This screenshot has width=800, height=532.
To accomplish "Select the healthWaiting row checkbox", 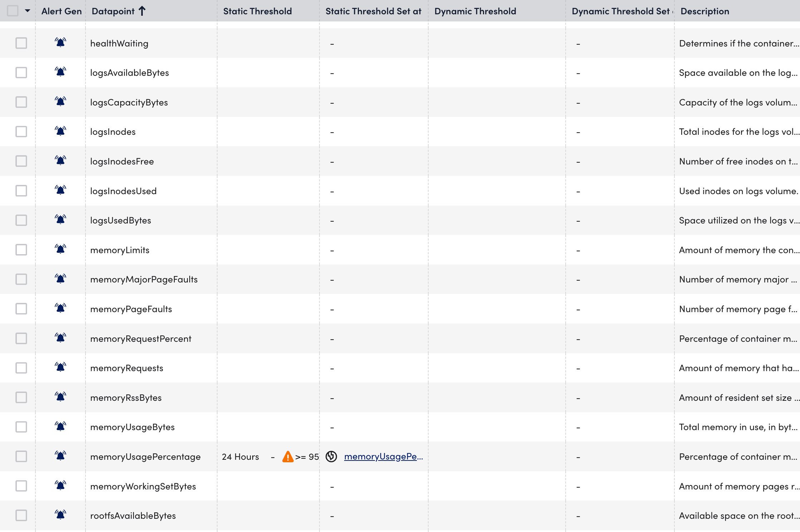I will tap(21, 43).
